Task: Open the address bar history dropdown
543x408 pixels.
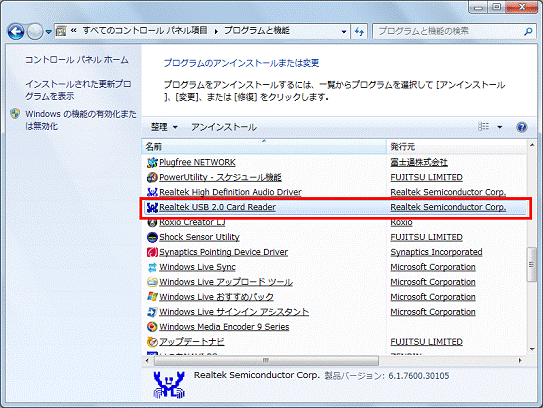Action: [x=344, y=32]
